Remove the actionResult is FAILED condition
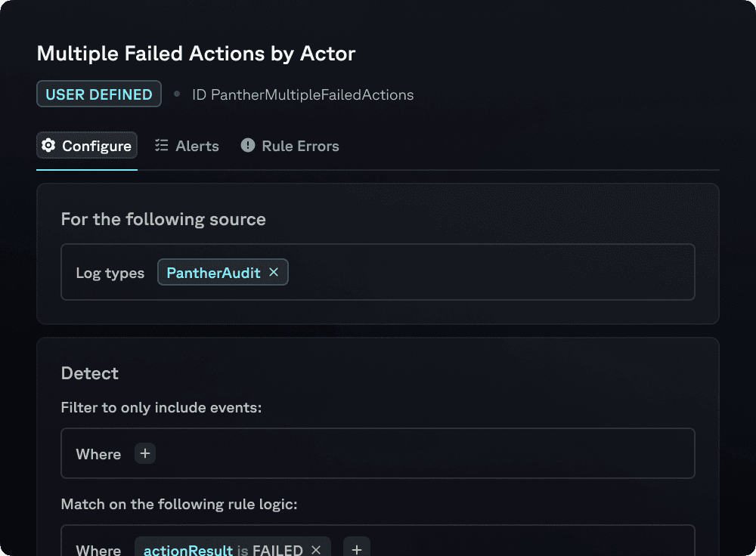This screenshot has width=756, height=556. tap(316, 549)
